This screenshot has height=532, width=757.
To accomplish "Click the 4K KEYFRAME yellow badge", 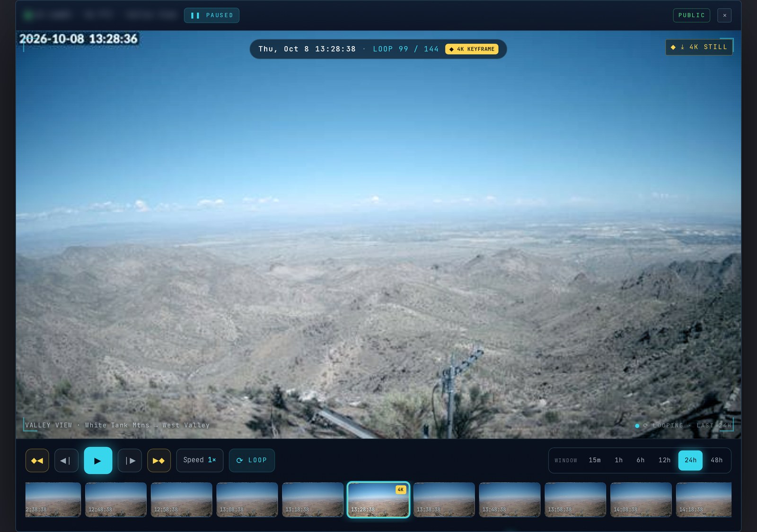I will click(x=472, y=49).
